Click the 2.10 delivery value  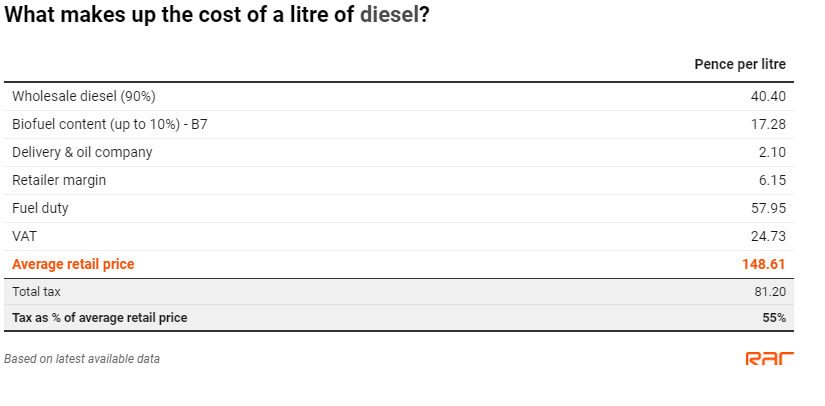point(771,153)
